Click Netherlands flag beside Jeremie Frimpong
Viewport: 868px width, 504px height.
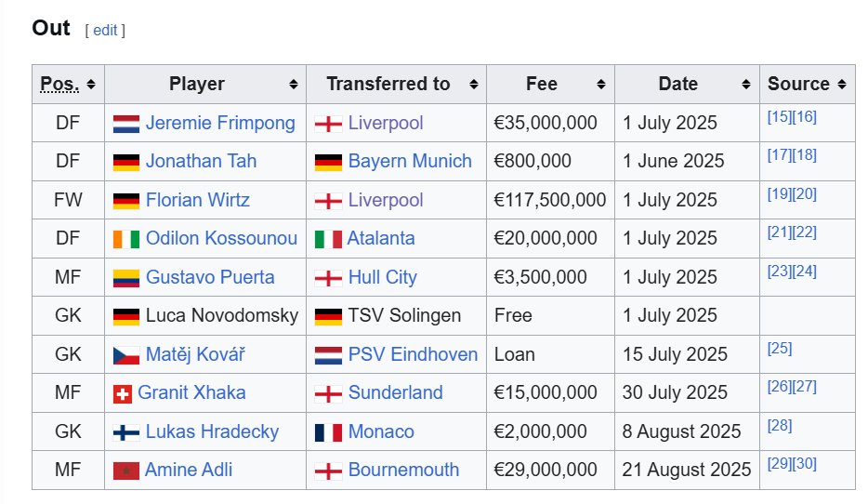click(126, 124)
